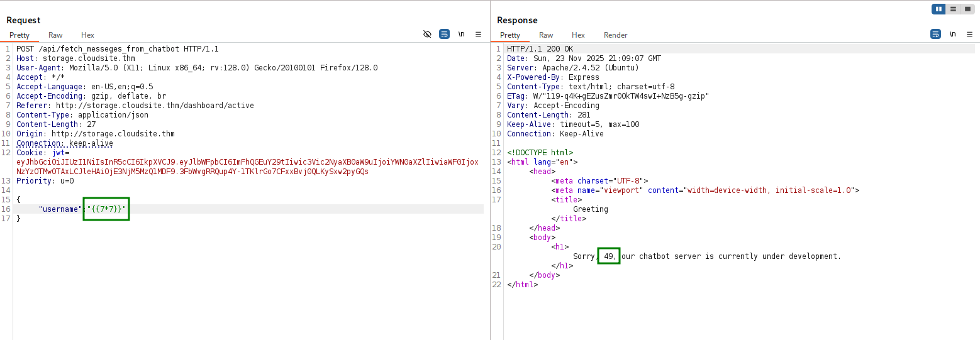This screenshot has height=340, width=980.
Task: Show \n characters in Response panel
Action: click(952, 34)
